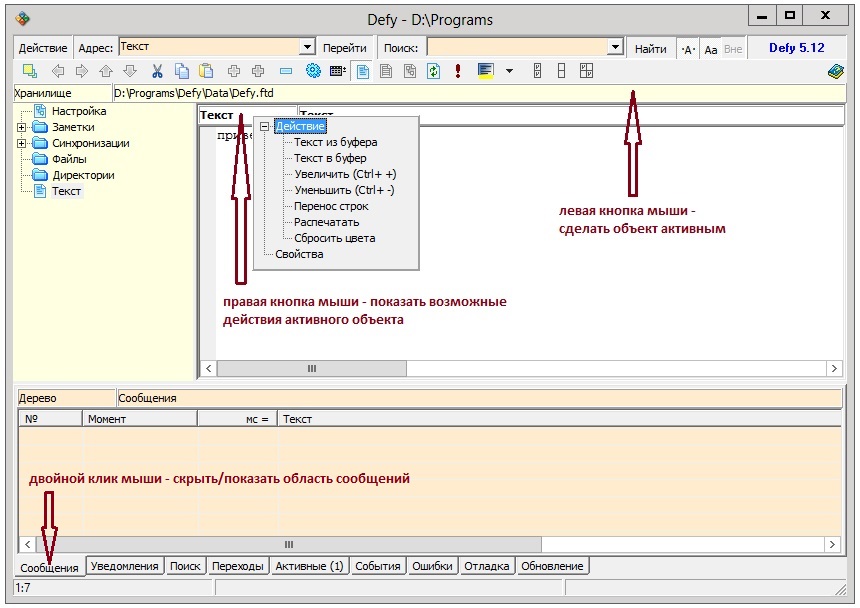860x608 pixels.
Task: Cut with the scissors icon
Action: 157,71
